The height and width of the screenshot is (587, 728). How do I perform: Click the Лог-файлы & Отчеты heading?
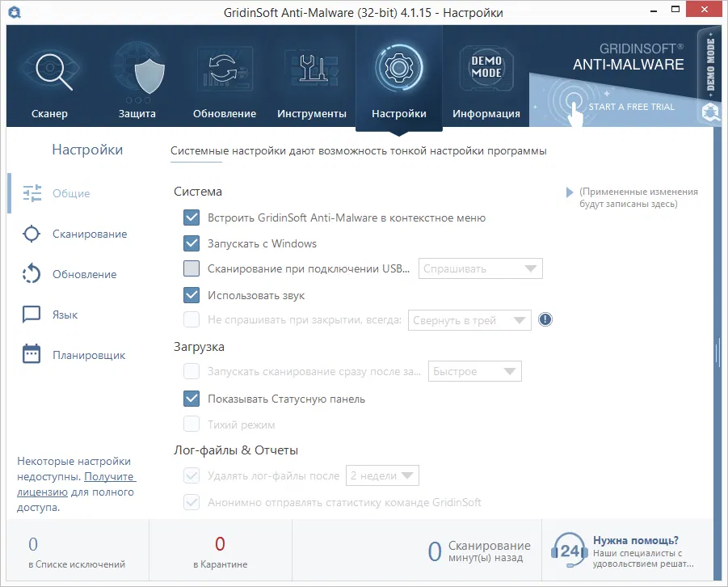[236, 450]
